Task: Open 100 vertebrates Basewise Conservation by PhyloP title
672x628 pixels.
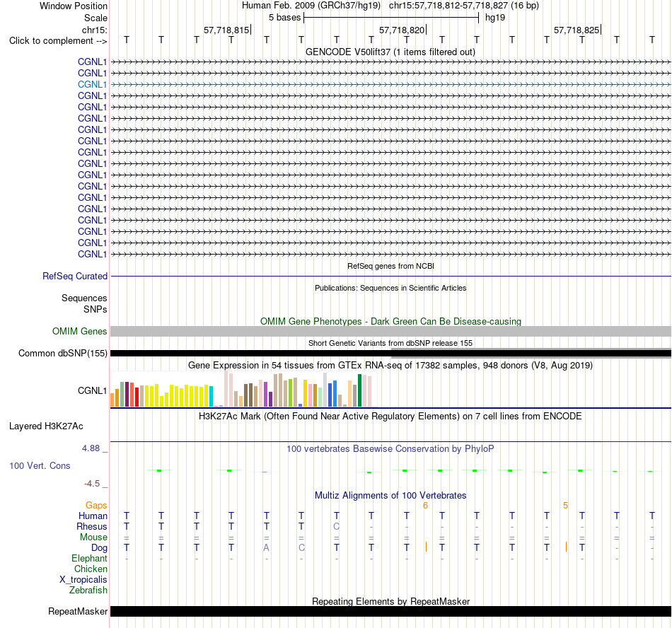Action: [x=390, y=449]
